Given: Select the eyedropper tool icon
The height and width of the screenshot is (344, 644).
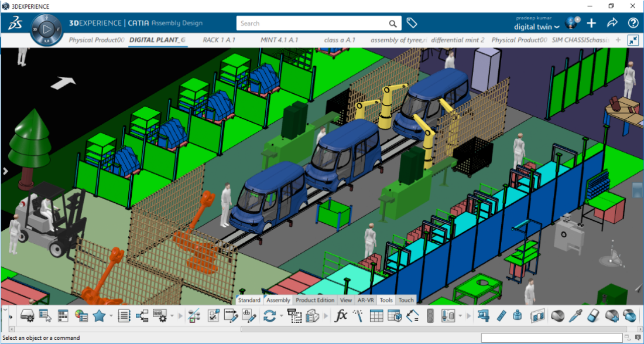Looking at the screenshot, I should point(576,316).
